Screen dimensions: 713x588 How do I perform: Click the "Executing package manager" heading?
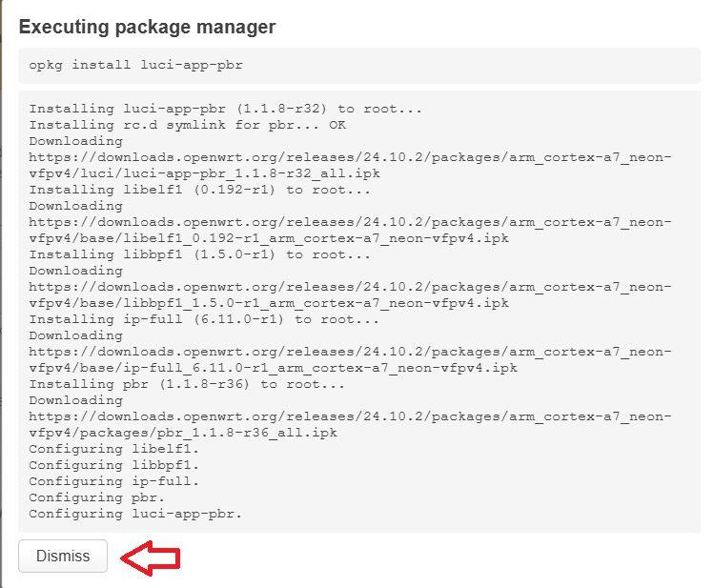coord(147,27)
